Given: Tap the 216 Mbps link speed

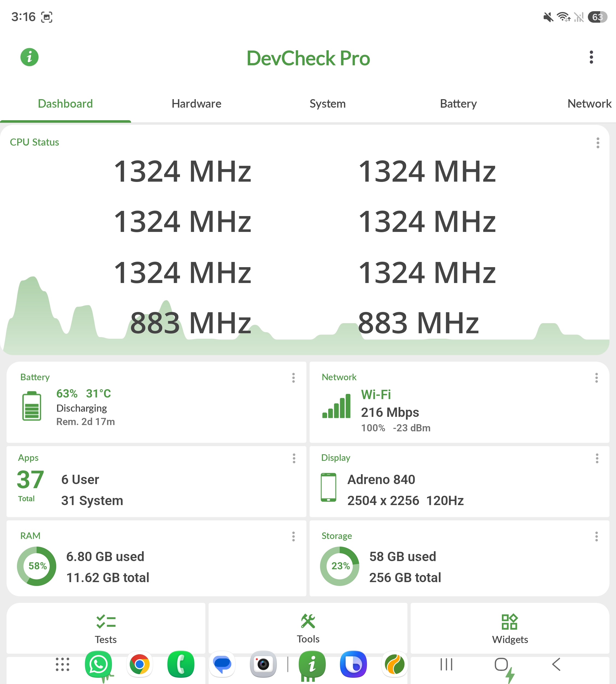Looking at the screenshot, I should (x=390, y=412).
